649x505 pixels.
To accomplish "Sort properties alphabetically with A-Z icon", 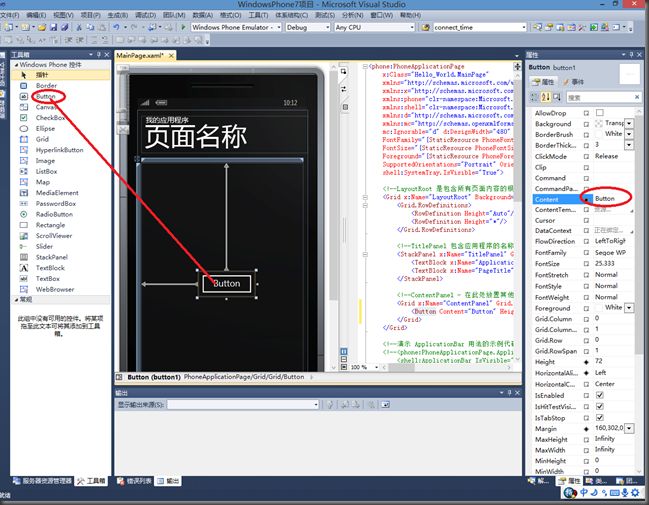I will click(x=546, y=97).
